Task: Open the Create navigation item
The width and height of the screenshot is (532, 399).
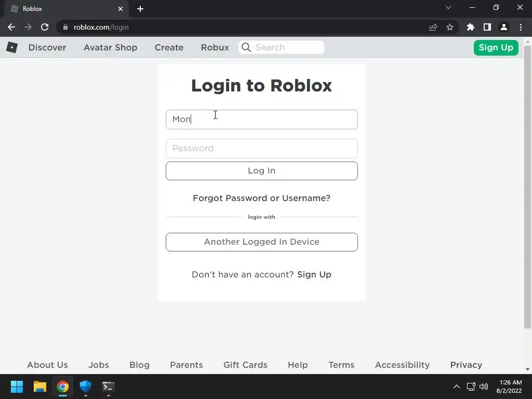Action: (x=169, y=47)
